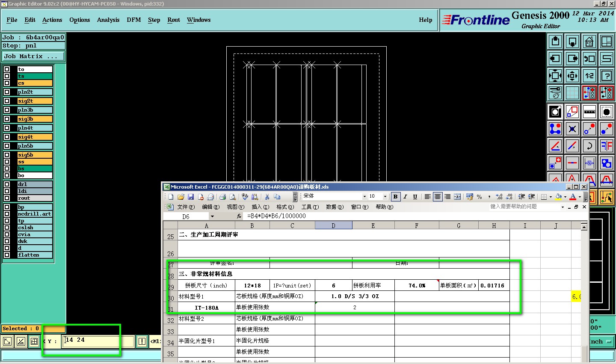Screen dimensions: 616x364
Task: Open font color dropdown arrow
Action: [x=580, y=197]
